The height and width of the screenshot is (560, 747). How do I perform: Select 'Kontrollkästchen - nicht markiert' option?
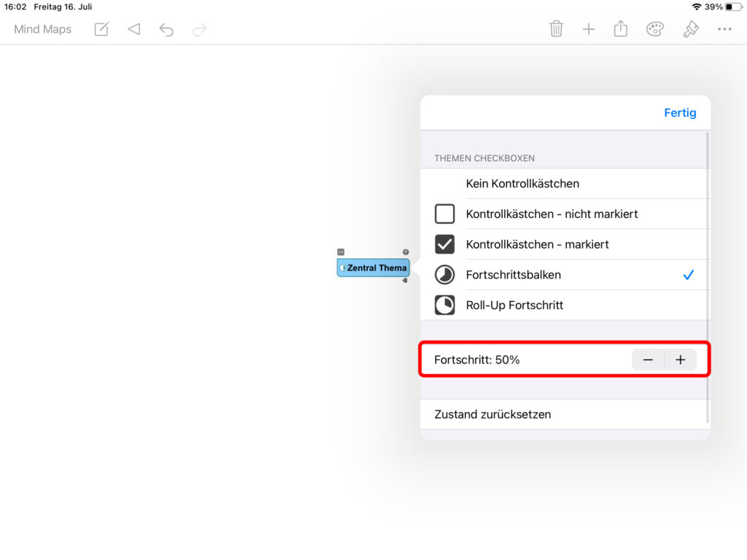point(551,214)
